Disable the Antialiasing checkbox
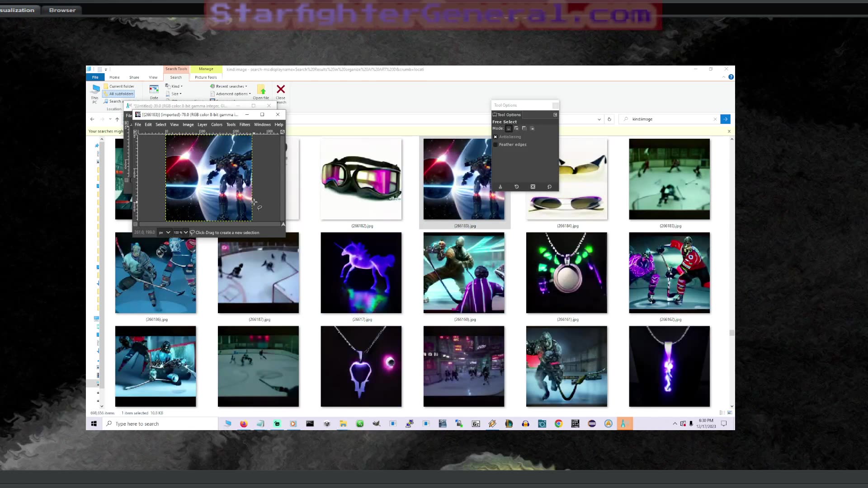This screenshot has width=868, height=488. coord(495,137)
